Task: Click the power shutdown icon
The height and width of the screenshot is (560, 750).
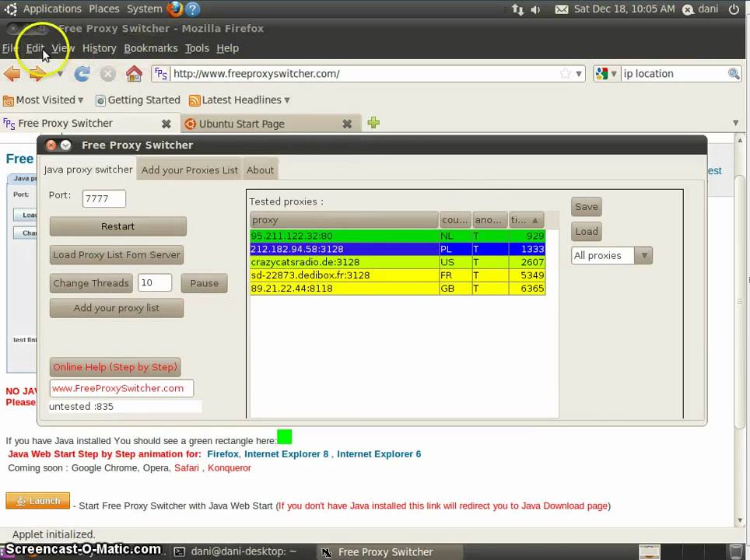Action: [x=734, y=9]
